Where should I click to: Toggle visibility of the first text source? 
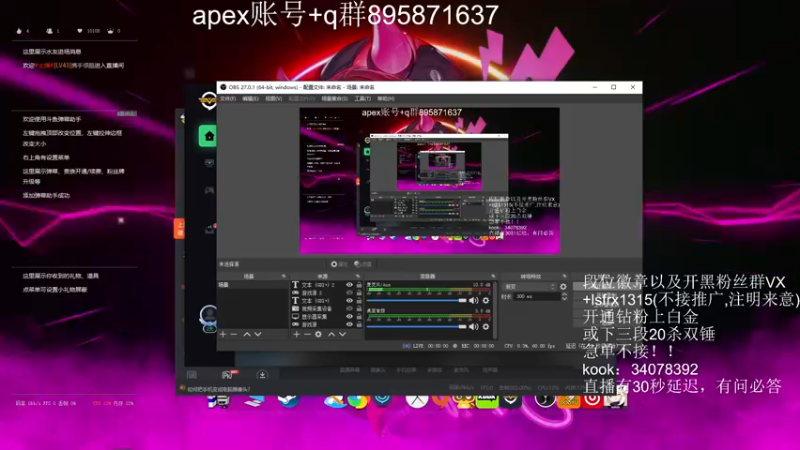pyautogui.click(x=349, y=285)
